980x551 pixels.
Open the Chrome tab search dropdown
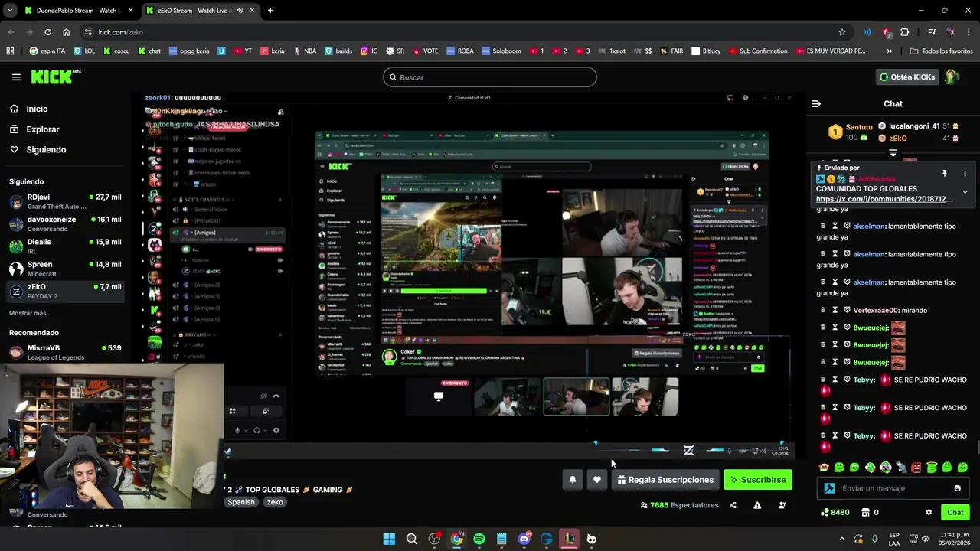(10, 11)
